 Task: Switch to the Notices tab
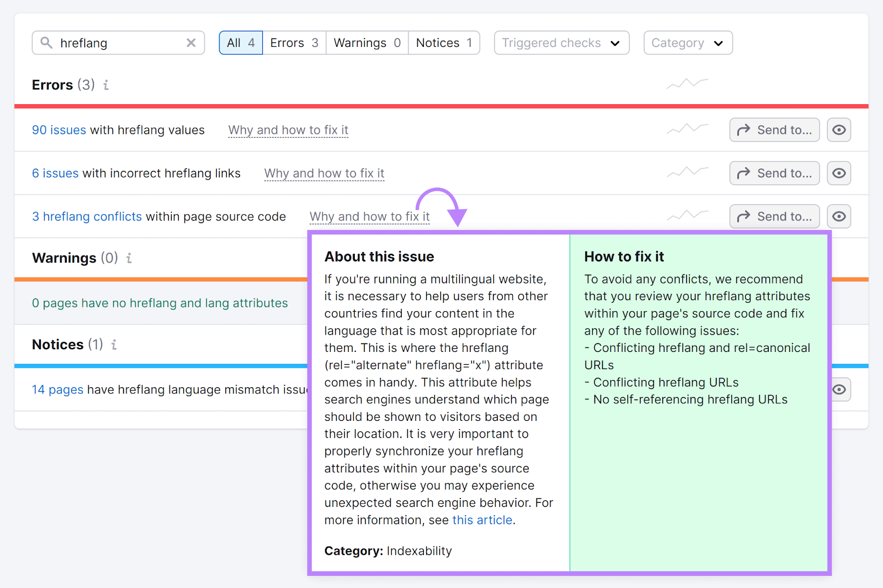pos(444,42)
